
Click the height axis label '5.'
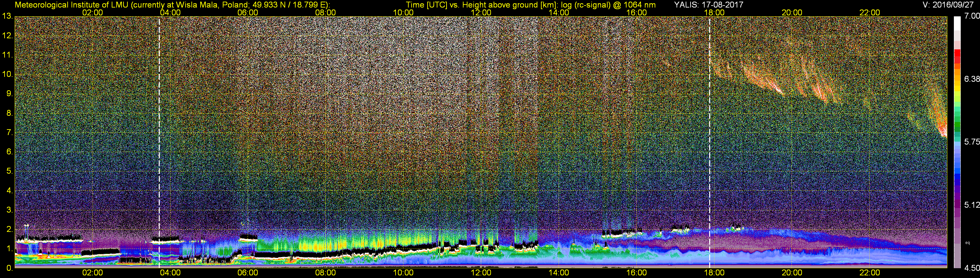point(9,171)
